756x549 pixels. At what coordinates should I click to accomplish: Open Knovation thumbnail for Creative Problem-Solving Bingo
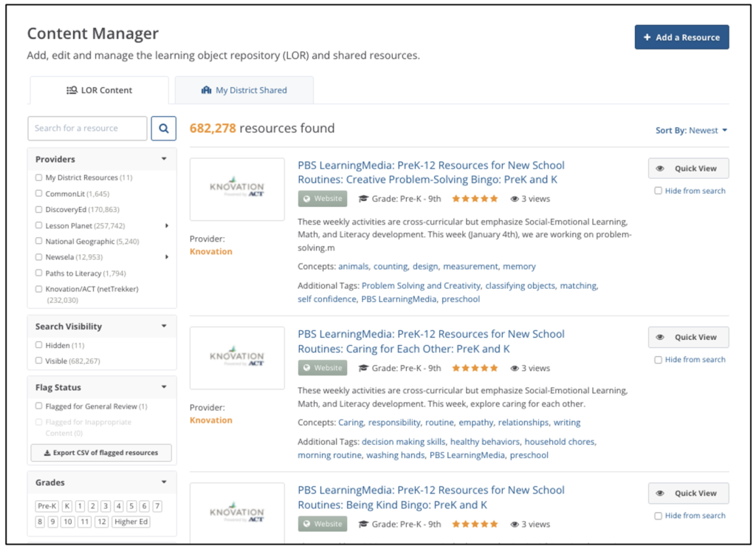[237, 189]
